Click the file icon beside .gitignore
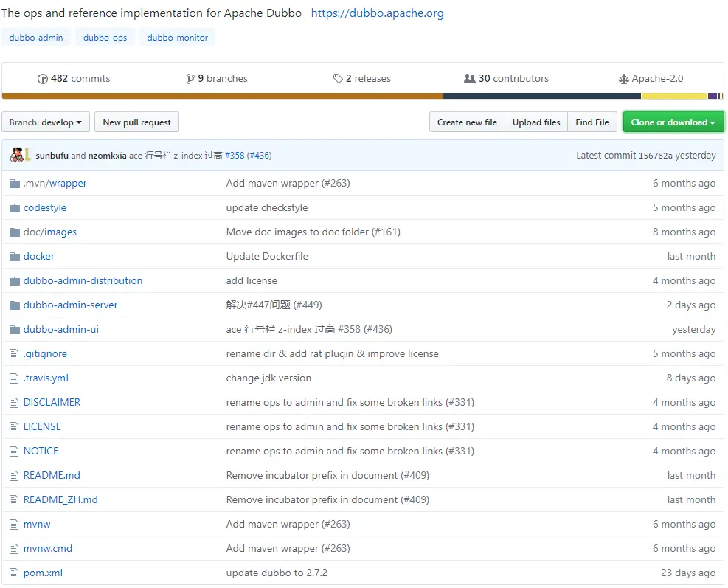 coord(14,354)
